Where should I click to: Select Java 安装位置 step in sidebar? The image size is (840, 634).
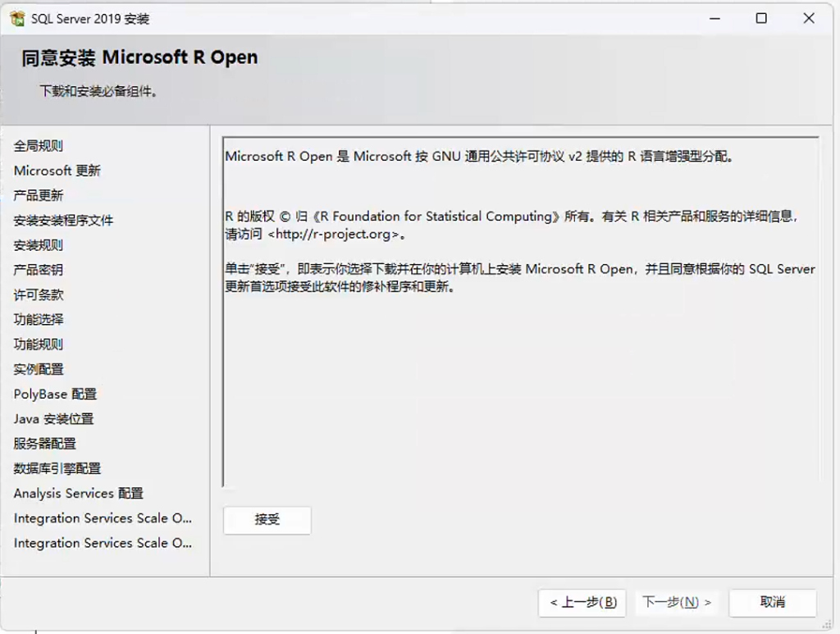53,419
